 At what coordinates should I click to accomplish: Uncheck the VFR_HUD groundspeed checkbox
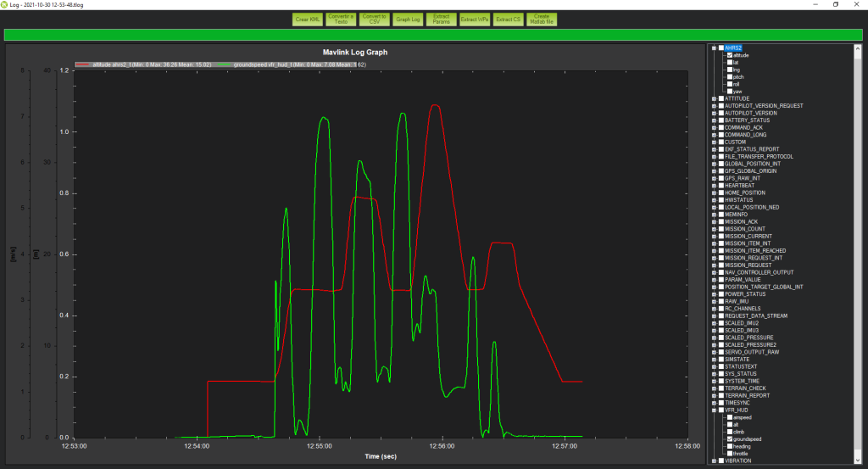pos(729,439)
